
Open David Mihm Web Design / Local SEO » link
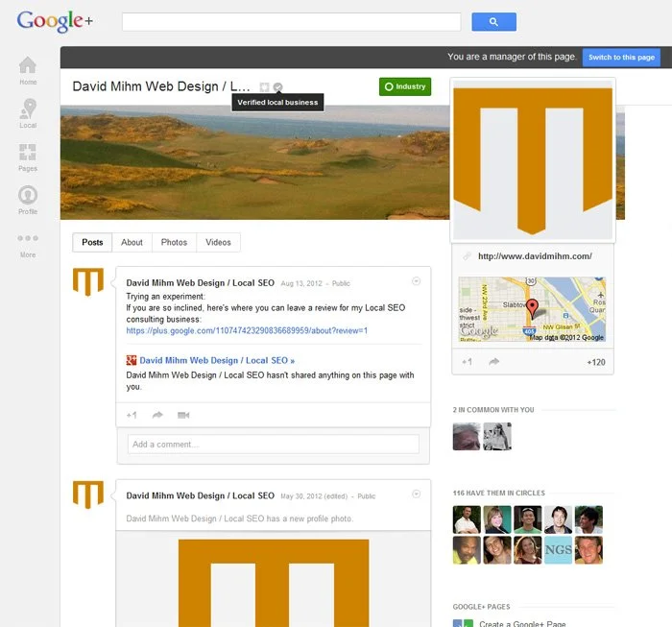[217, 360]
